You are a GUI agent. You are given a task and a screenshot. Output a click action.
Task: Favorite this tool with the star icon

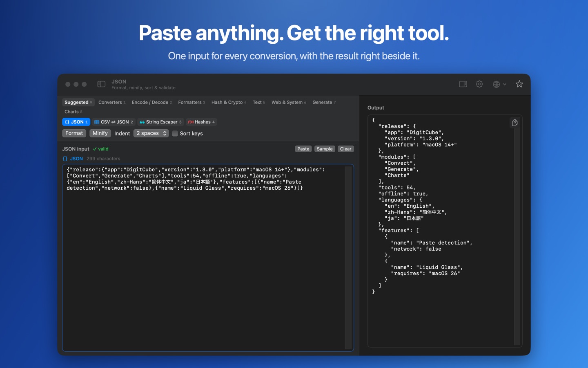519,84
